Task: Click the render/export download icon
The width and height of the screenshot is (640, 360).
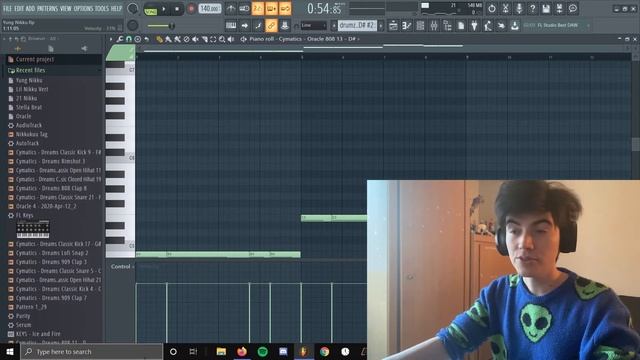Action: 515,26
